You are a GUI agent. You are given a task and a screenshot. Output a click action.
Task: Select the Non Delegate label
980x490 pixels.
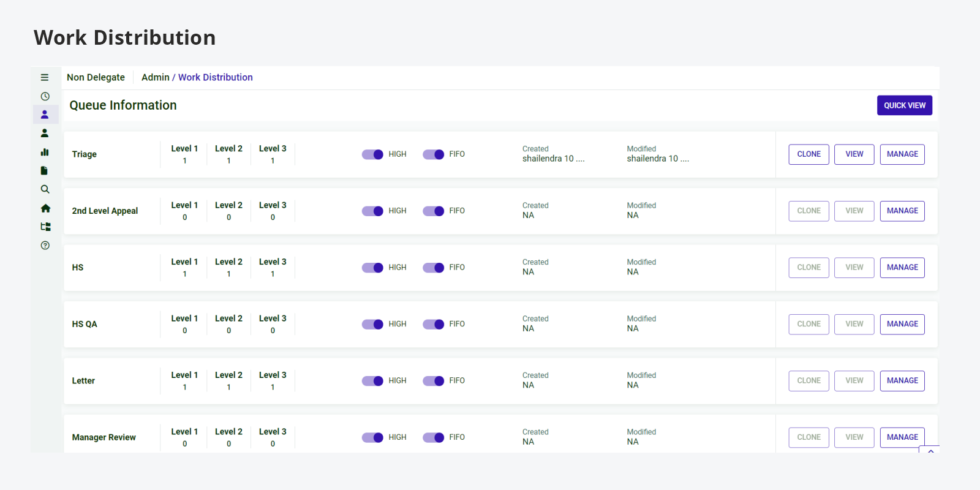(96, 77)
